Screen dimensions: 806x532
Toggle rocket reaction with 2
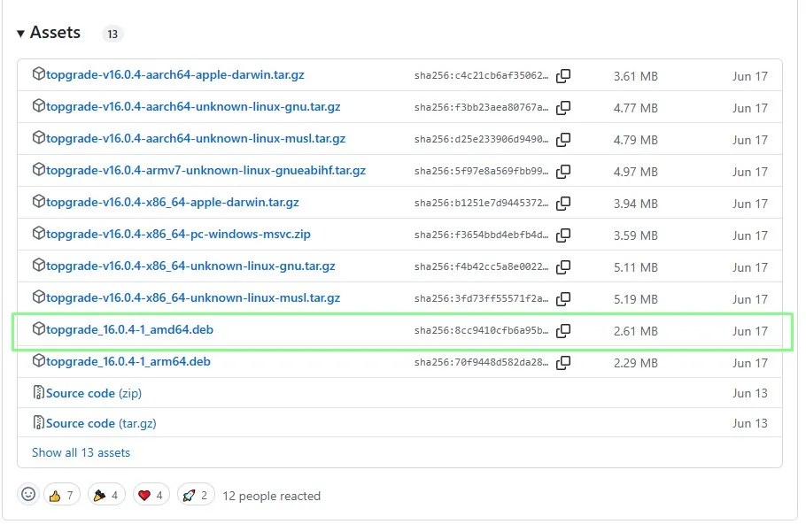pyautogui.click(x=196, y=496)
